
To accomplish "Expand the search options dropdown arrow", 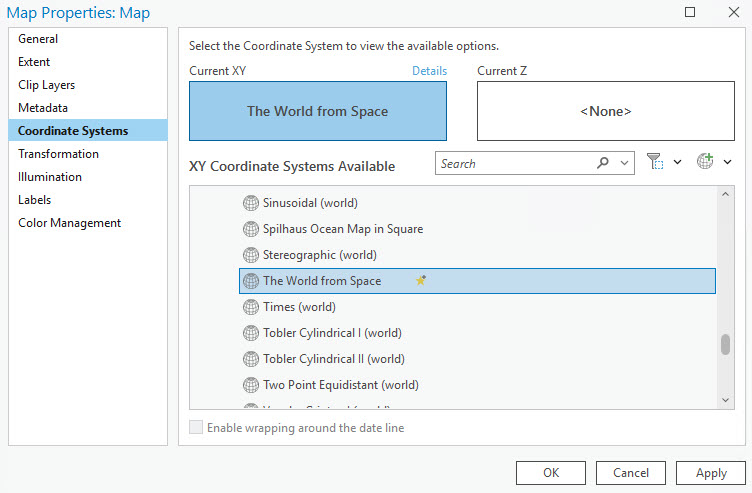I will click(x=625, y=163).
